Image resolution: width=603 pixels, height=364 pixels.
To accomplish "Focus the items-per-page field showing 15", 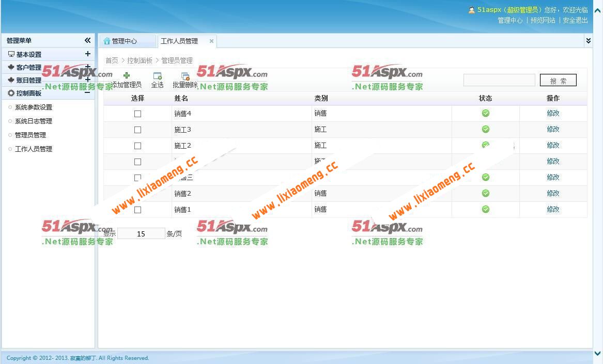I will pyautogui.click(x=141, y=234).
